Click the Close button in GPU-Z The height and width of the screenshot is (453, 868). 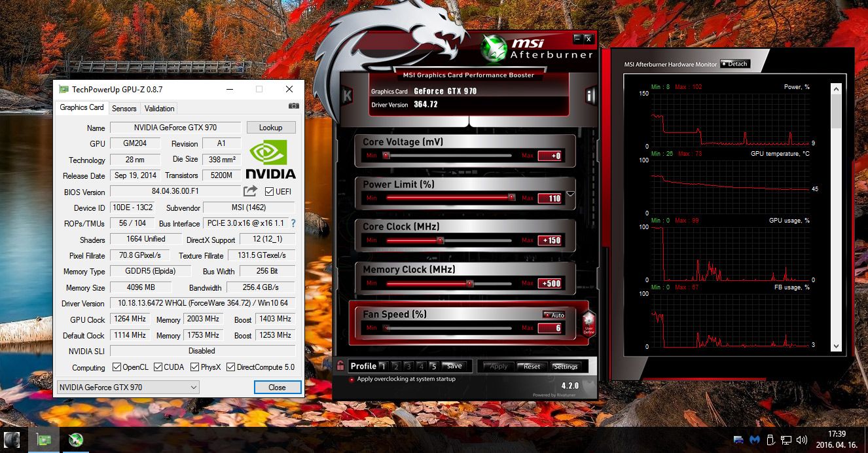[x=277, y=388]
